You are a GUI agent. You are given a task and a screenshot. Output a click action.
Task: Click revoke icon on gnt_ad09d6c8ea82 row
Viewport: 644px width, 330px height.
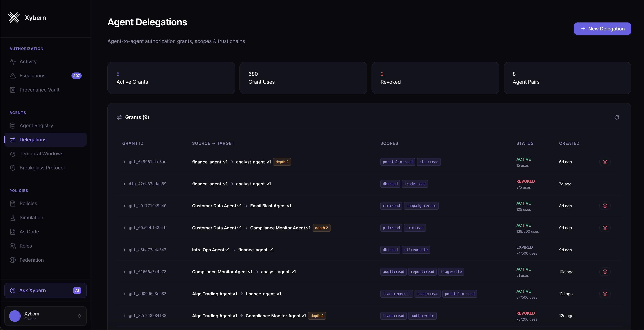(x=605, y=294)
